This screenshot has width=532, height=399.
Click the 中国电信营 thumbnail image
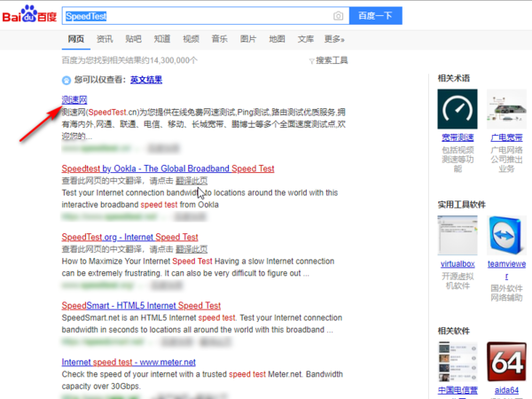point(458,362)
